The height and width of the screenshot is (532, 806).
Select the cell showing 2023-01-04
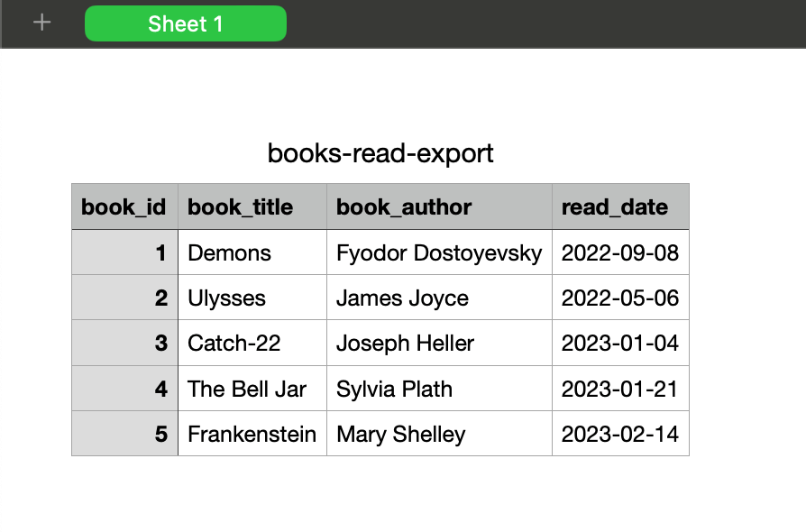tap(621, 343)
